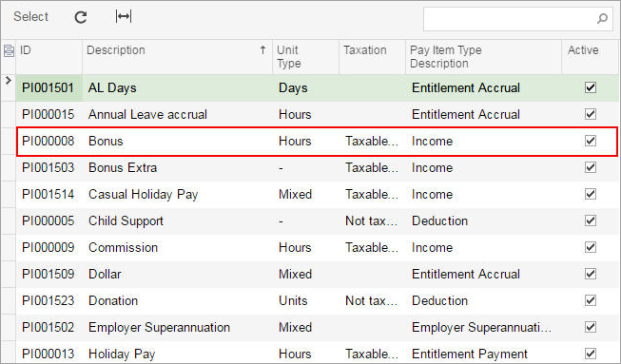Click the Commission description
Viewport: 621px width, 364px height.
pos(124,248)
